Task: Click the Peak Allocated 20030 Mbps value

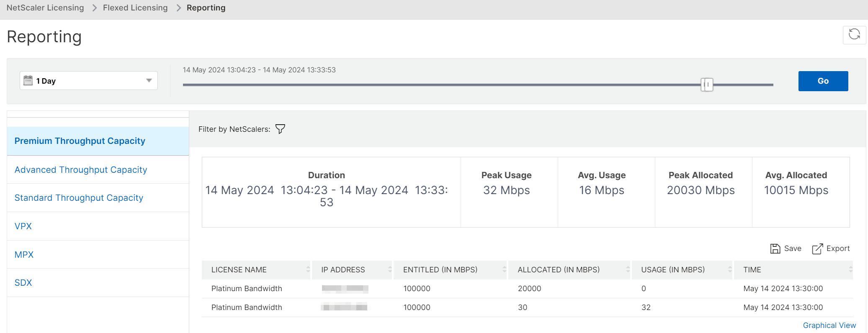Action: [701, 190]
